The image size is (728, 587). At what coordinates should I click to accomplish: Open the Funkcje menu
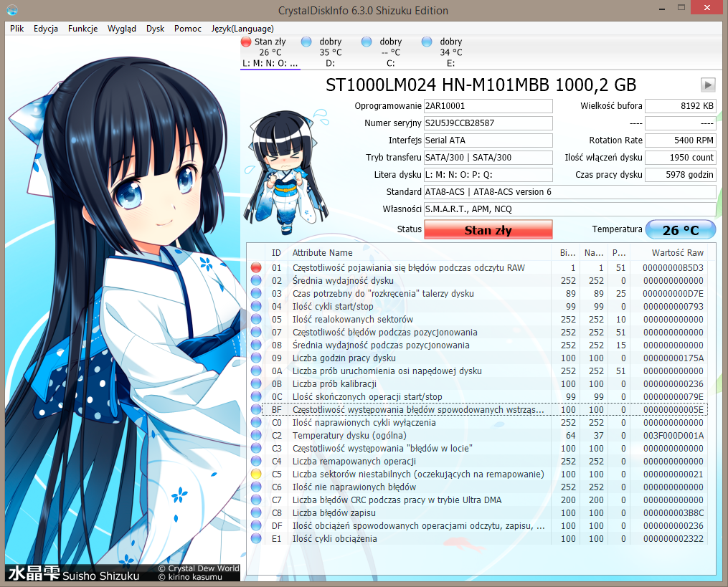coord(82,28)
